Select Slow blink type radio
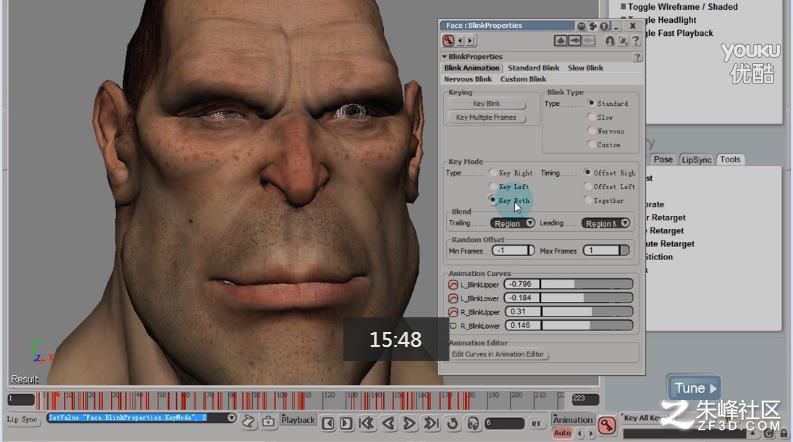Image resolution: width=793 pixels, height=442 pixels. pos(591,117)
